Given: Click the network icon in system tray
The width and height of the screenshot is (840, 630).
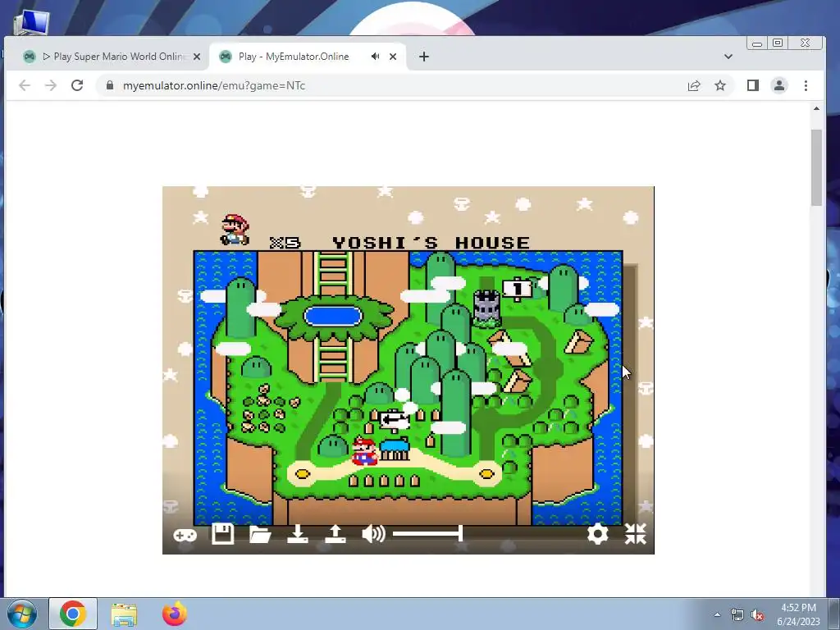Looking at the screenshot, I should click(737, 615).
